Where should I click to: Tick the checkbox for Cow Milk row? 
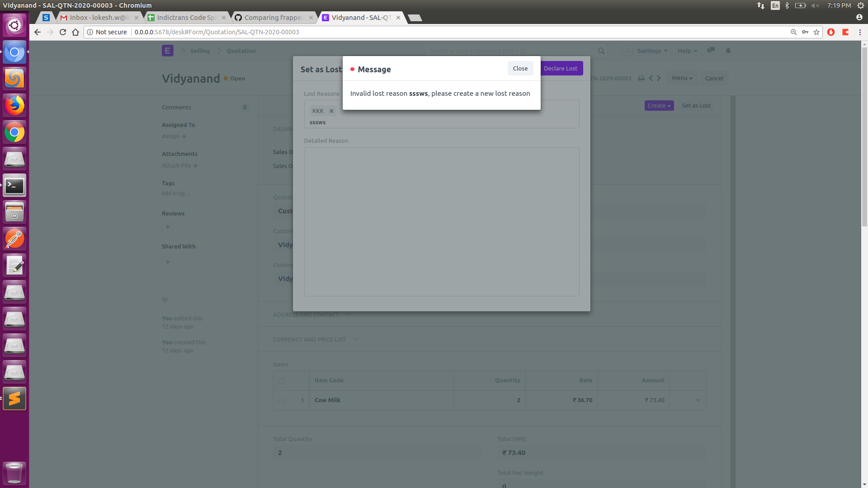pos(281,401)
